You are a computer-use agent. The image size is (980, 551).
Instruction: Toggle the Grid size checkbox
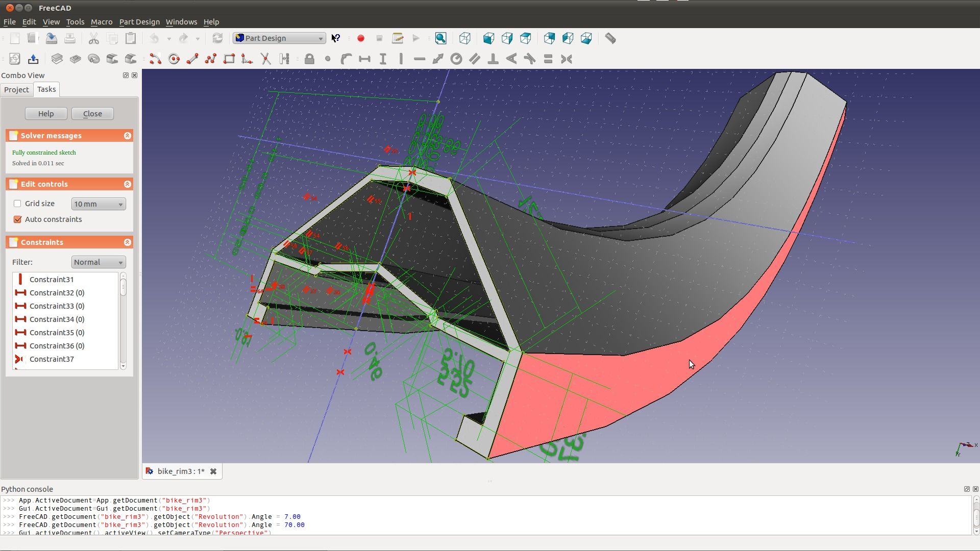pyautogui.click(x=17, y=203)
